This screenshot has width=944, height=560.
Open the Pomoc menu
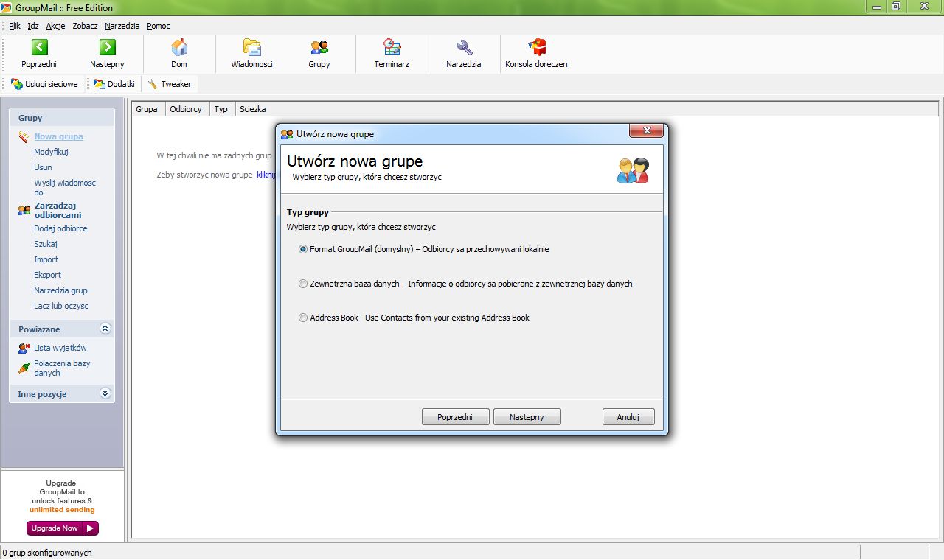(159, 26)
